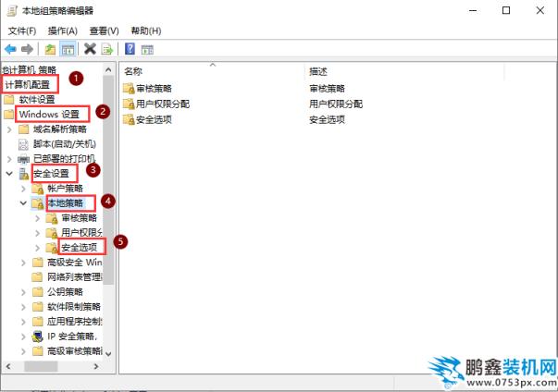558x392 pixels.
Task: Click the IP 安全策略 computer icon
Action: pos(37,337)
